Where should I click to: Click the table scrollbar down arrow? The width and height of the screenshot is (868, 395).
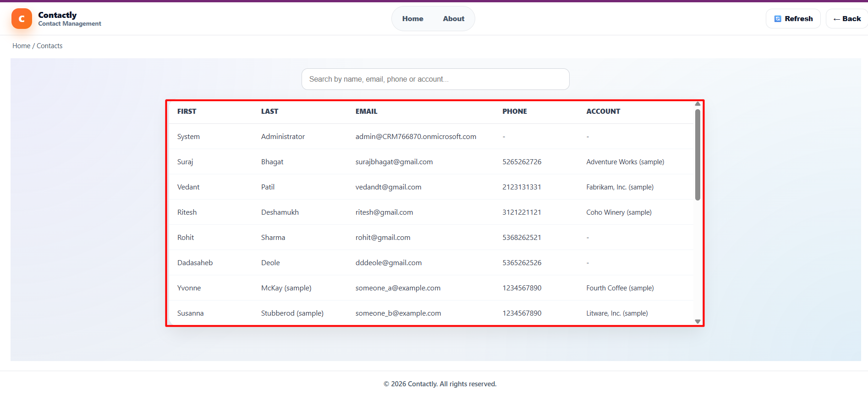(x=698, y=322)
